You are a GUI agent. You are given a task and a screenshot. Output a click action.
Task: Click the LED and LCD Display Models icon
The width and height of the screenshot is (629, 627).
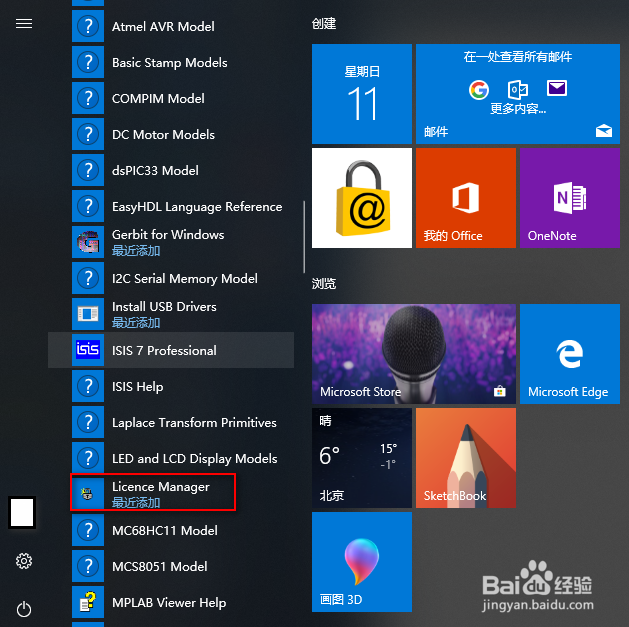click(88, 458)
